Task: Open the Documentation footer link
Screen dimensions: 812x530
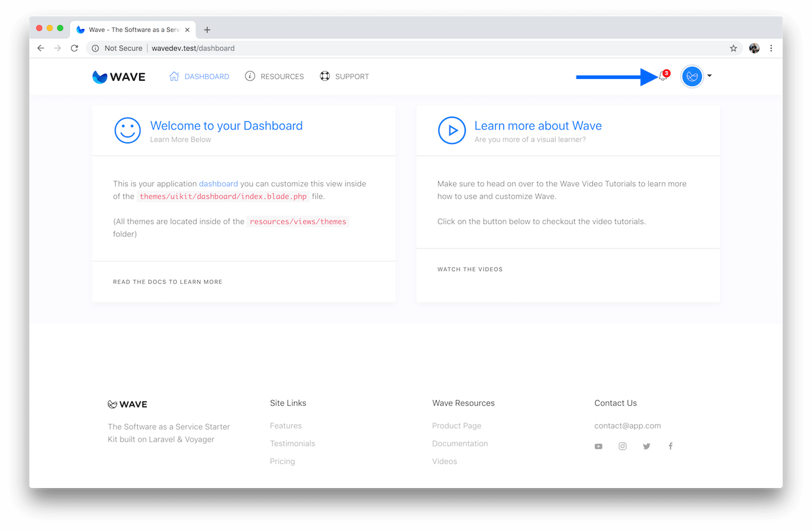Action: point(460,444)
